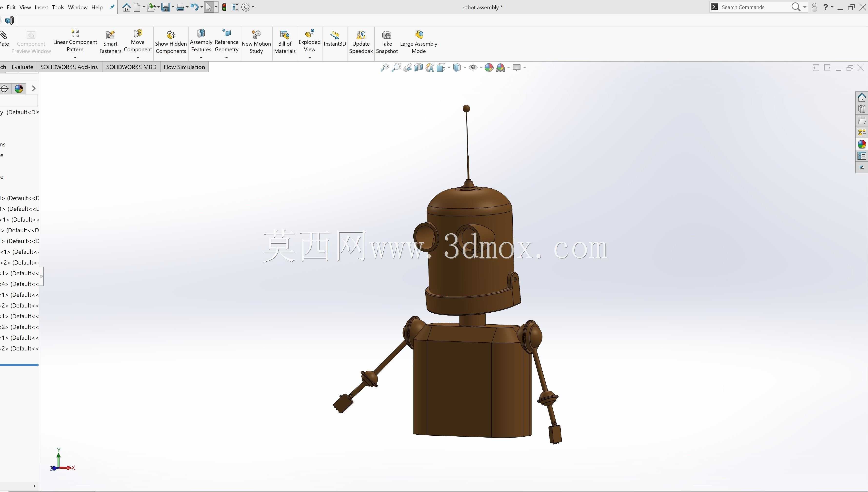
Task: Open File Explorer folder icon in task pane
Action: 862,121
